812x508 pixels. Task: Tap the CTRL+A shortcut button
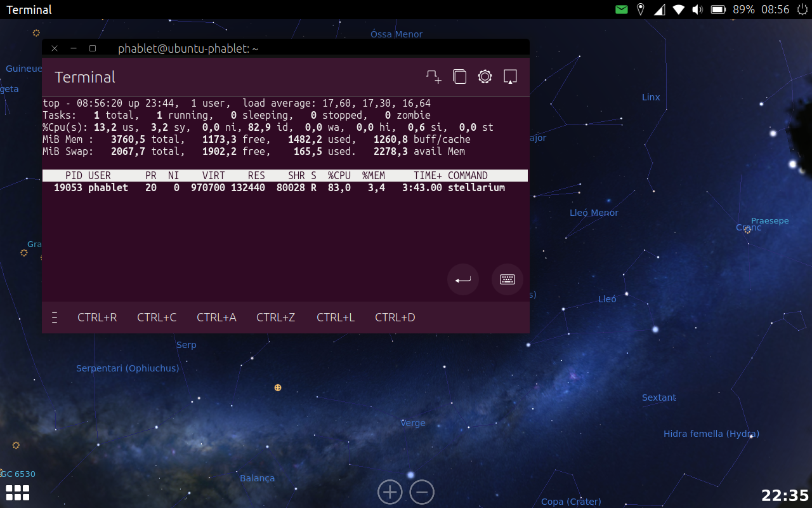[216, 317]
